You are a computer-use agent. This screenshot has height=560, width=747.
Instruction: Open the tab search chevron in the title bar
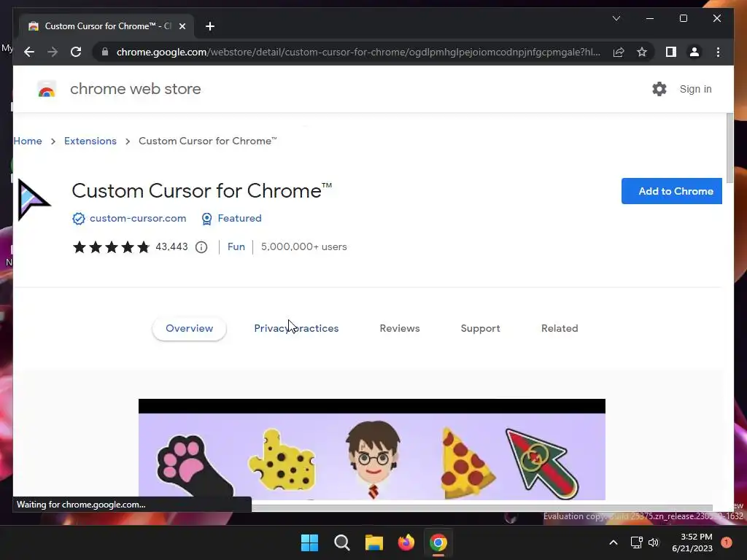(616, 18)
